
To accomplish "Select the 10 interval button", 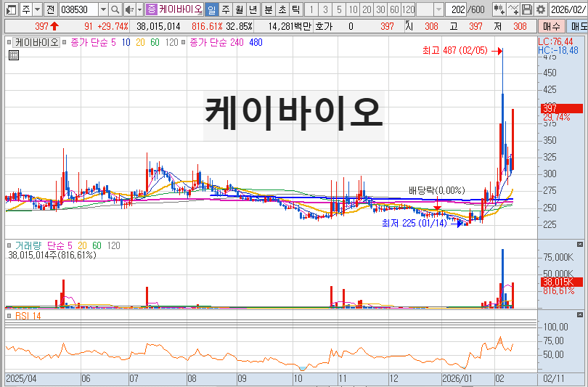I will pos(353,9).
